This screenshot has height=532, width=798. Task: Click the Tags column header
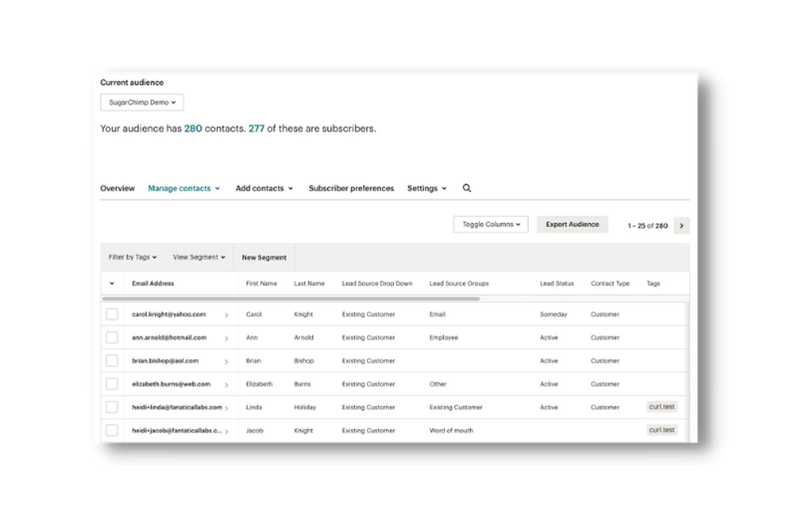click(653, 284)
